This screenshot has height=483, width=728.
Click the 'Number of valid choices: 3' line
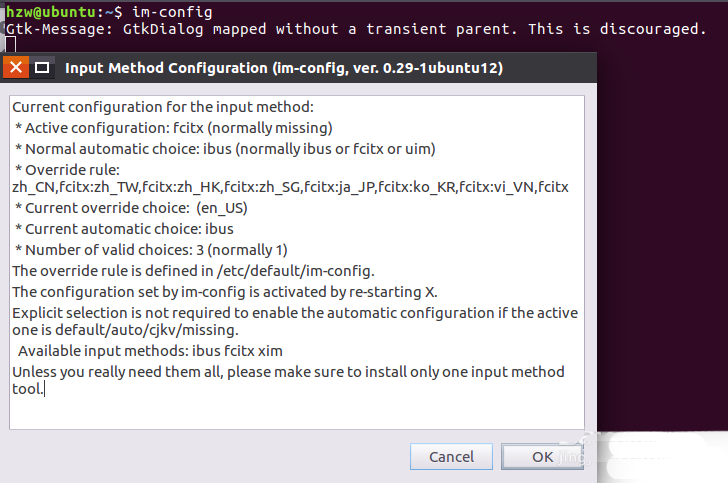151,249
